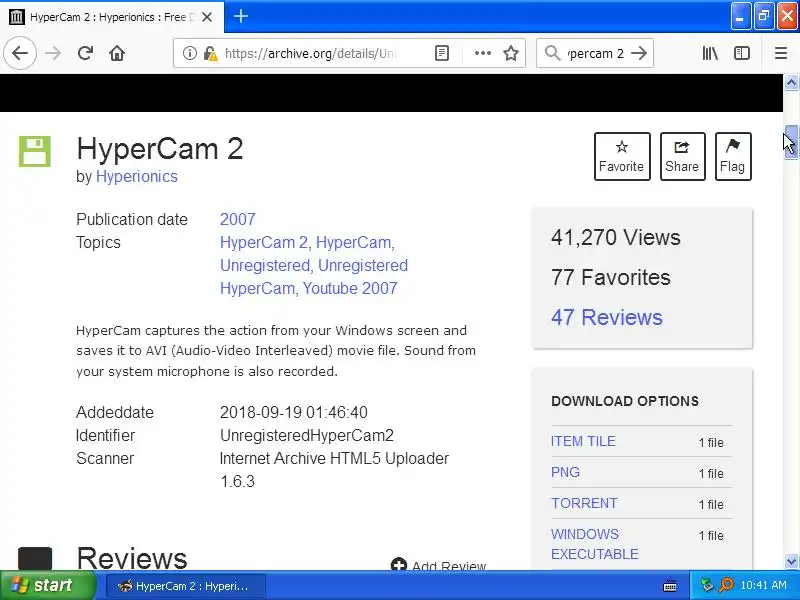Reload the current page
Viewport: 800px width, 600px height.
point(85,53)
